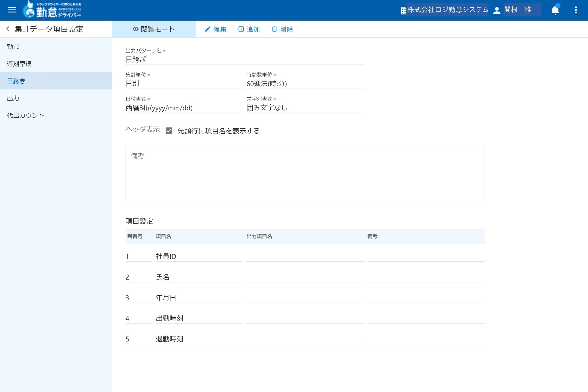Select 勤怠 in the sidebar list

[x=56, y=47]
